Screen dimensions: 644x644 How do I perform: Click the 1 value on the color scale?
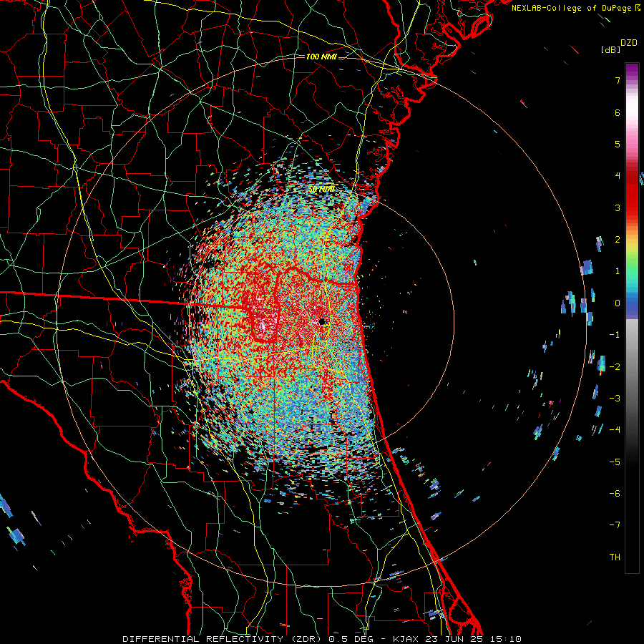click(618, 271)
